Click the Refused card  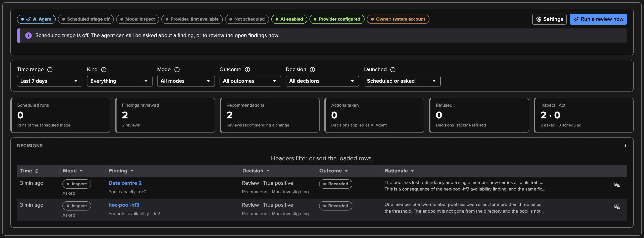point(479,115)
